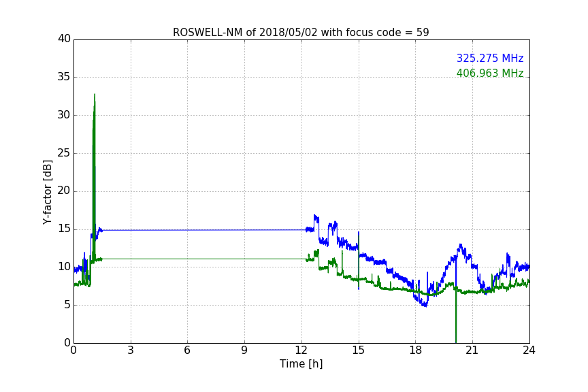Click the plot title mentioning ROSWELL-NM

[301, 32]
